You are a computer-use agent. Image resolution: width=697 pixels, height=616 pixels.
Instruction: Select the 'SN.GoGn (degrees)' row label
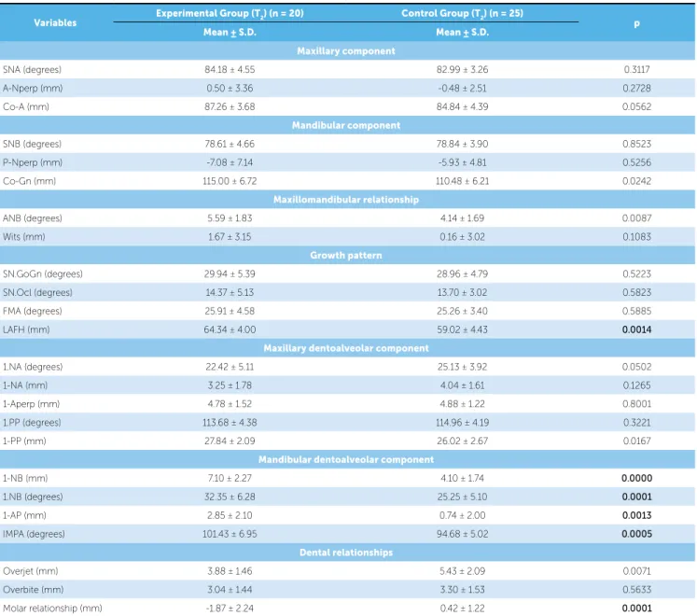43,274
